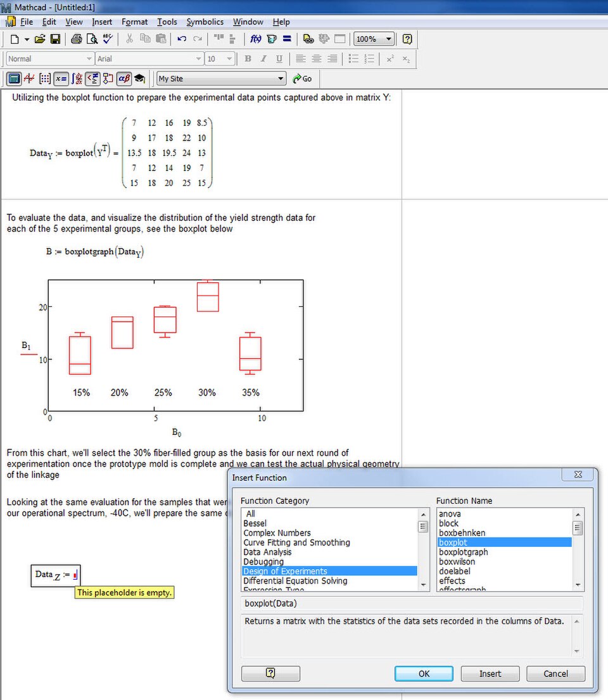Viewport: 608px width, 700px height.
Task: Click OK in Insert Function dialog
Action: point(424,673)
